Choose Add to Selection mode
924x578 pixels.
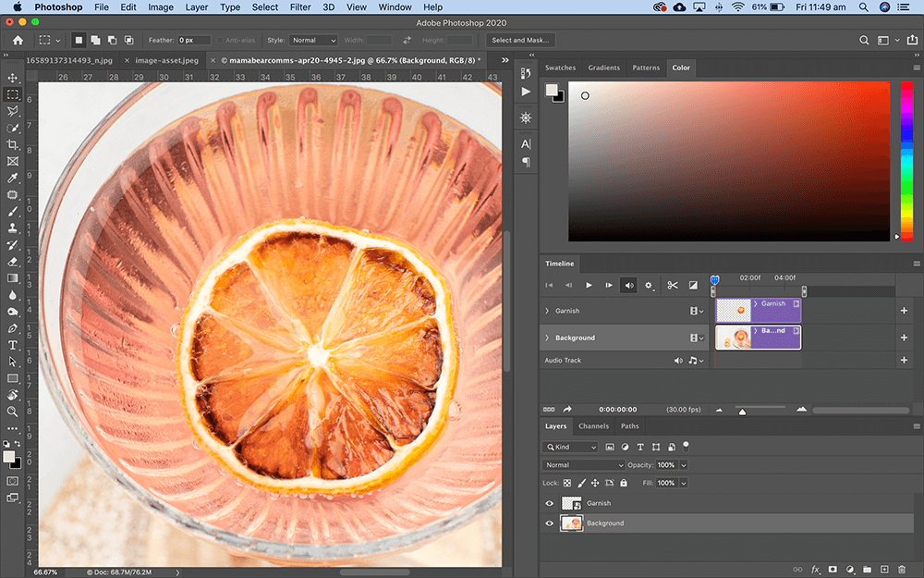(95, 40)
